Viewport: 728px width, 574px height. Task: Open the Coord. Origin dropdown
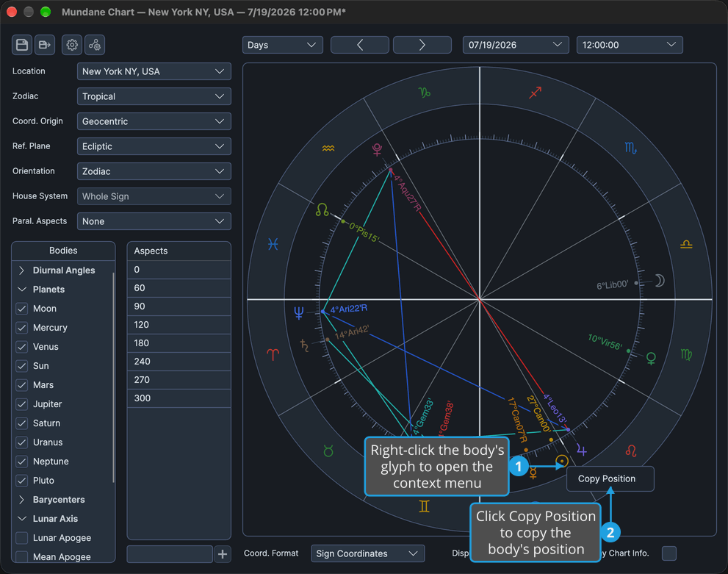coord(154,121)
